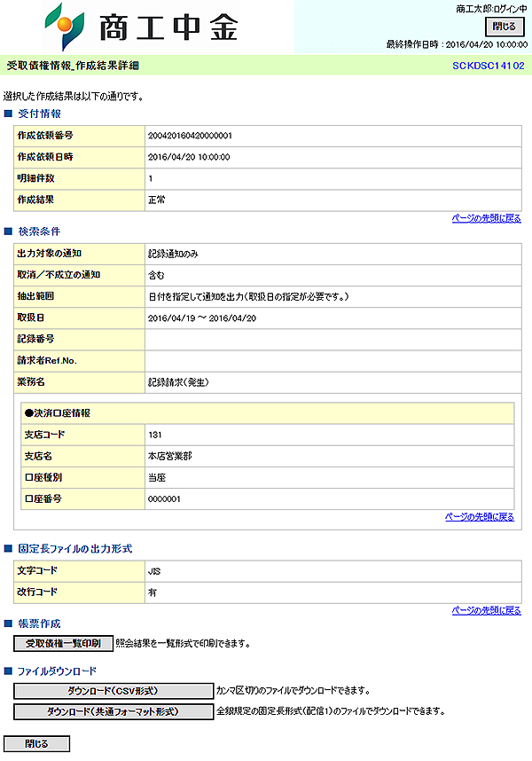Image resolution: width=532 pixels, height=761 pixels.
Task: Click 取消/不成立の通知 value 含む
Action: 156,275
